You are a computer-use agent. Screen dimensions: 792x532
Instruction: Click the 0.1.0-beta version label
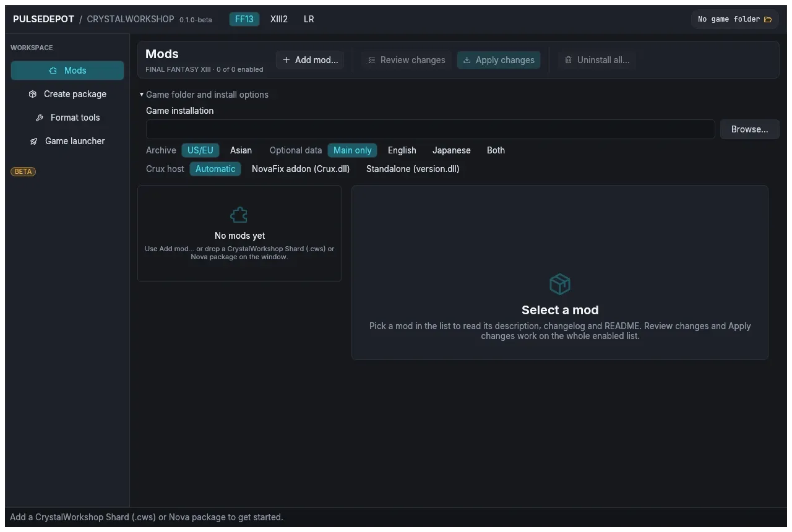[196, 20]
